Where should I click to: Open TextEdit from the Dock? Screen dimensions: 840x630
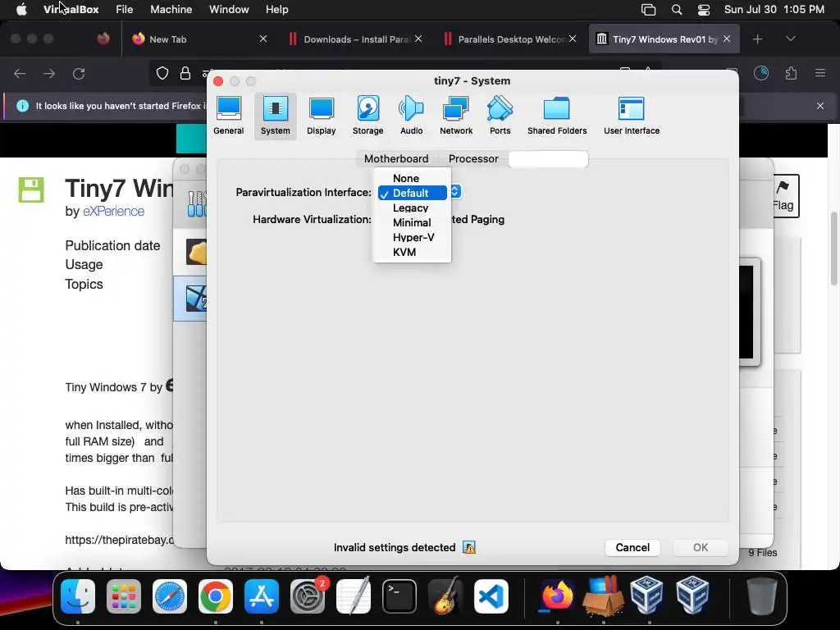click(x=354, y=597)
